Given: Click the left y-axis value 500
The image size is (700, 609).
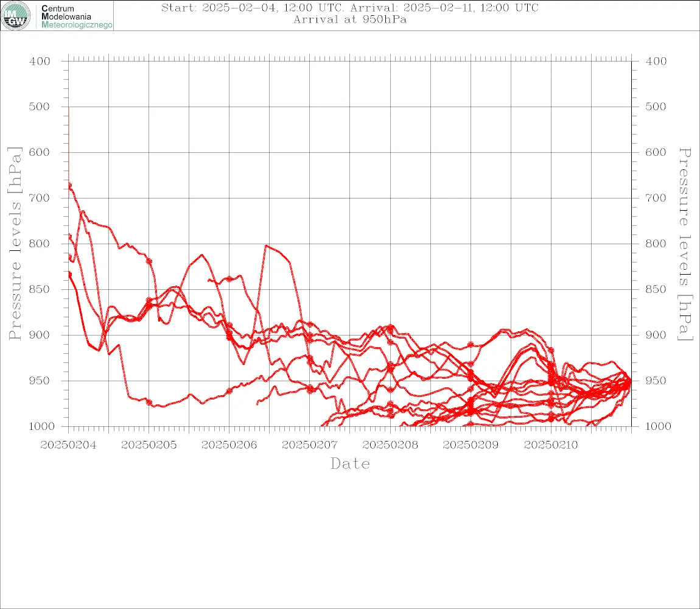Looking at the screenshot, I should [40, 107].
